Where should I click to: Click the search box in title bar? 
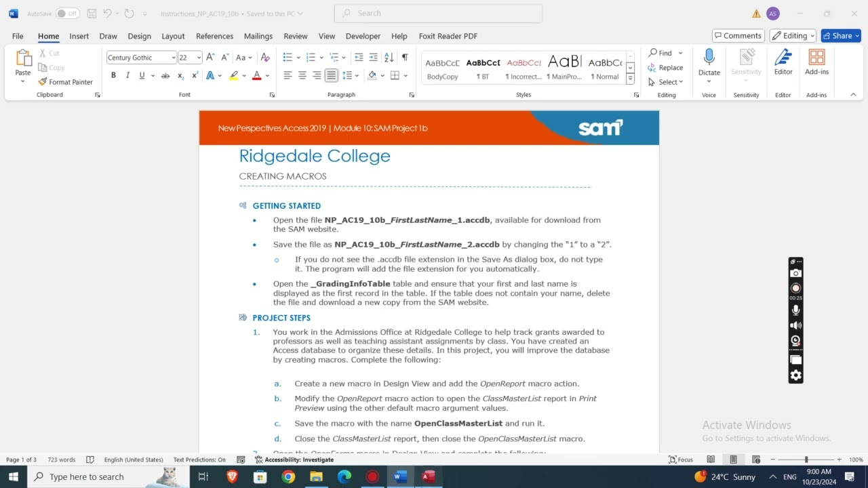(x=438, y=14)
